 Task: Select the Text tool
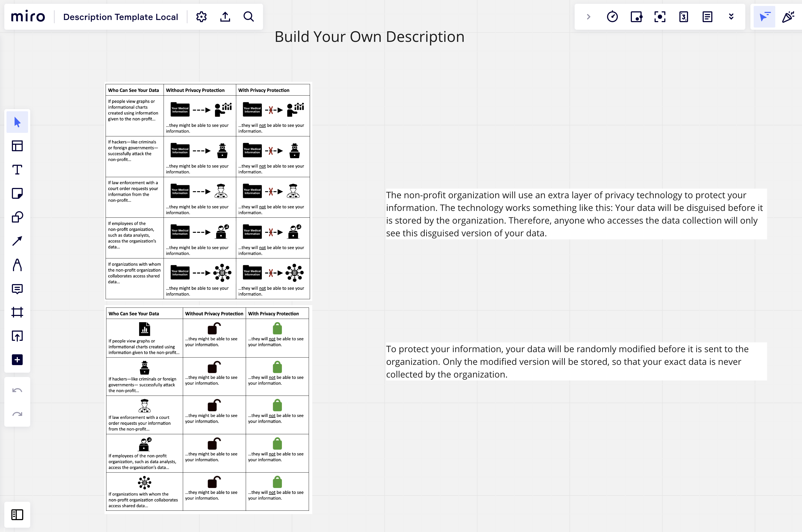[17, 170]
